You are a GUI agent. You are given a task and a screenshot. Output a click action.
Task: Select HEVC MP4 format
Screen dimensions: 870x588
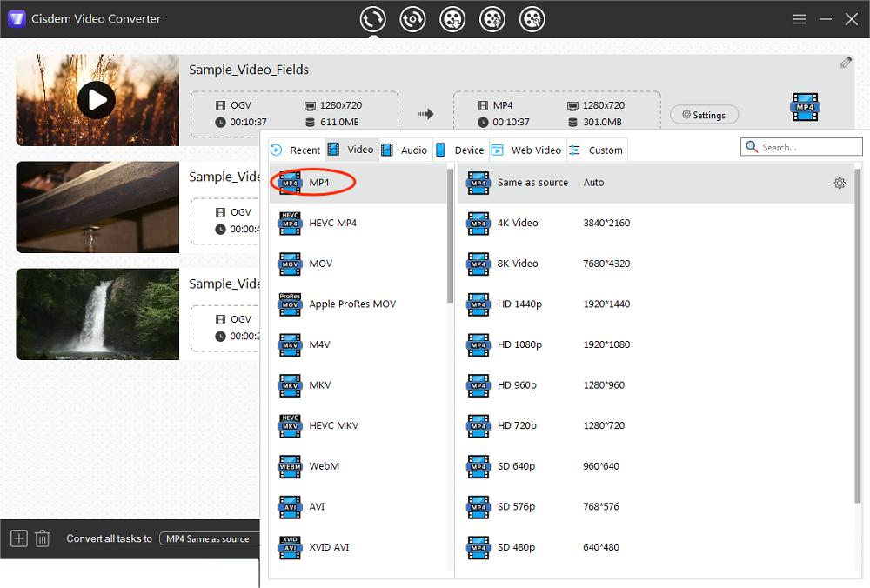[x=358, y=223]
